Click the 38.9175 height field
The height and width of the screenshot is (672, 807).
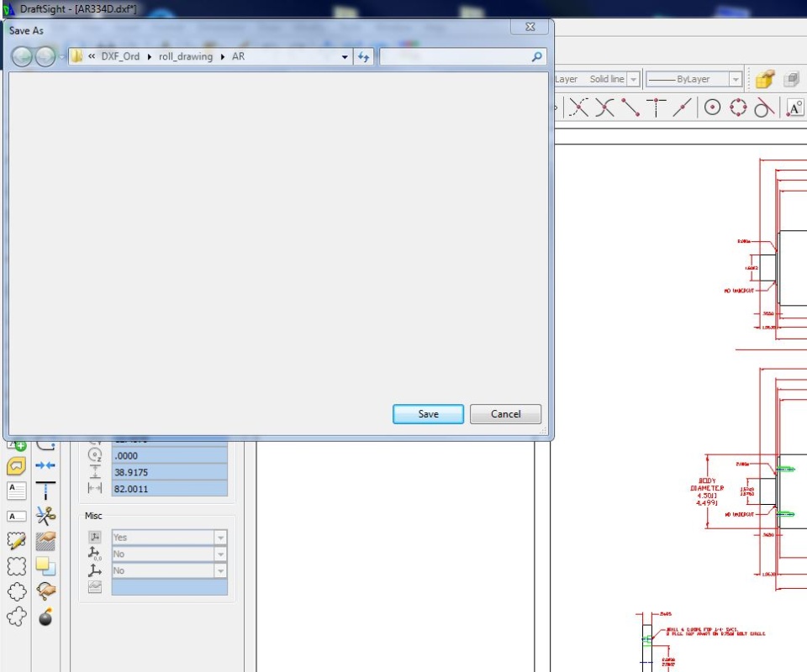click(x=169, y=472)
